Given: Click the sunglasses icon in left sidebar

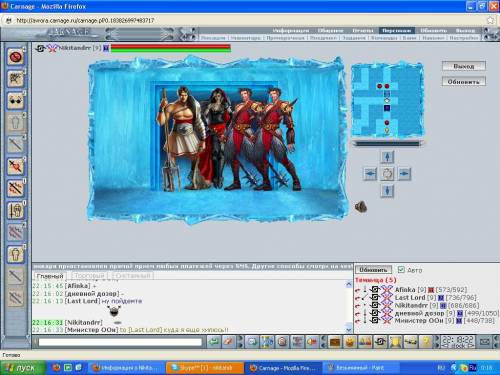Looking at the screenshot, I should pos(15,101).
